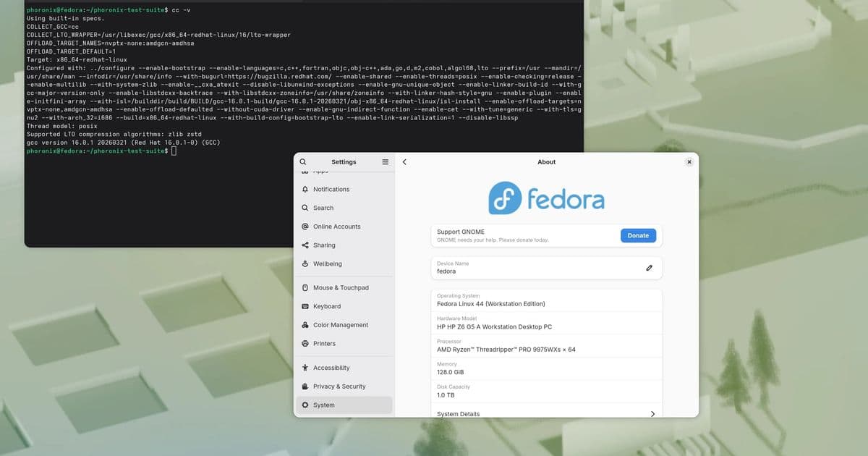Click the Mouse & Touchpad icon
Image resolution: width=868 pixels, height=456 pixels.
(305, 288)
